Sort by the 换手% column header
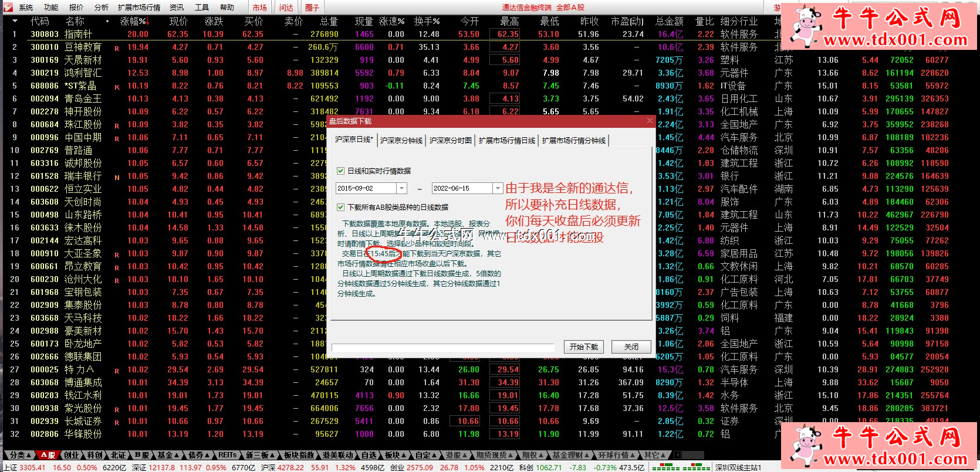This screenshot has width=980, height=472. [427, 21]
